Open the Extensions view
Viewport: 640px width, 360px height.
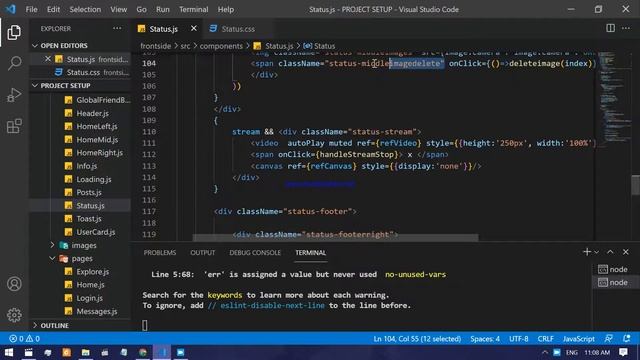[x=14, y=126]
